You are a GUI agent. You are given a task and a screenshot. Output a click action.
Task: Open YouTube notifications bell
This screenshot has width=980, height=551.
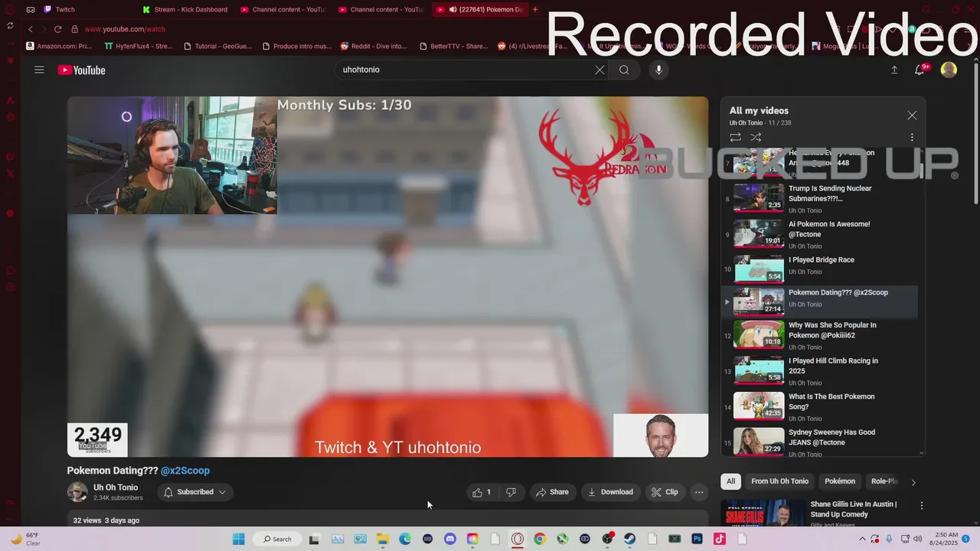(920, 70)
